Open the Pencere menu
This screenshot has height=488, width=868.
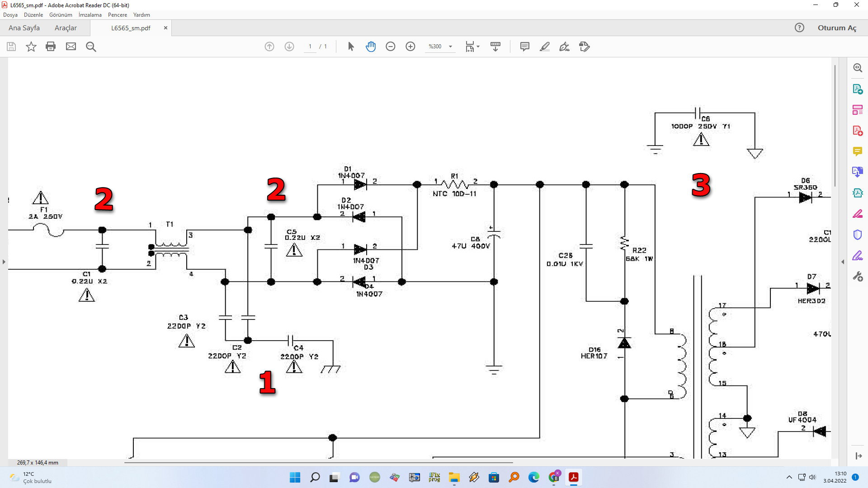118,14
